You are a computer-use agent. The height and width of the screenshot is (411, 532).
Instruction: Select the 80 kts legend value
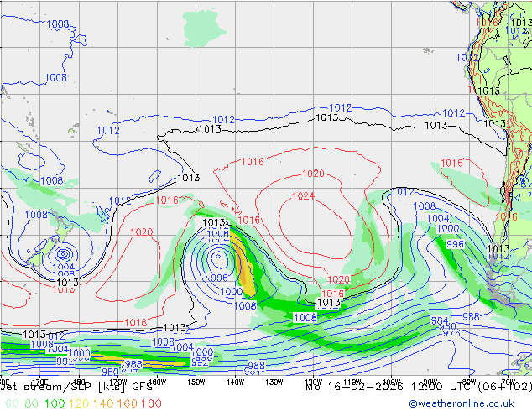click(31, 403)
